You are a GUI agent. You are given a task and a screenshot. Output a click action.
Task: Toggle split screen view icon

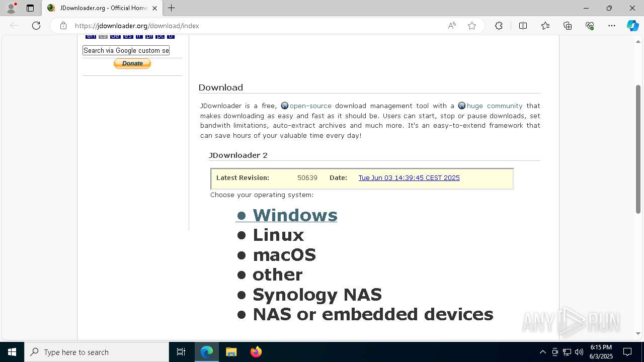coord(523,26)
